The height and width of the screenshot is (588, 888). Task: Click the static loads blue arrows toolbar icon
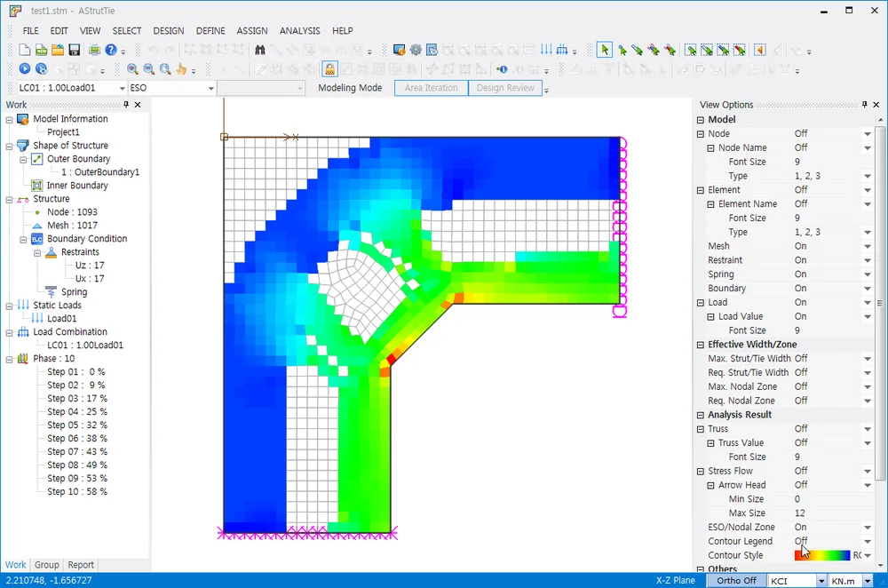click(546, 51)
